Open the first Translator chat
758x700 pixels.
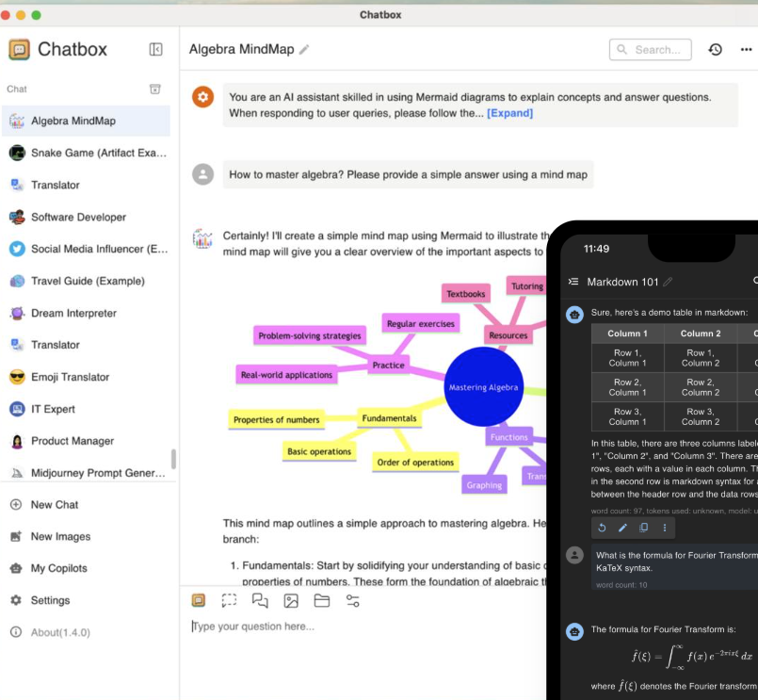point(86,185)
